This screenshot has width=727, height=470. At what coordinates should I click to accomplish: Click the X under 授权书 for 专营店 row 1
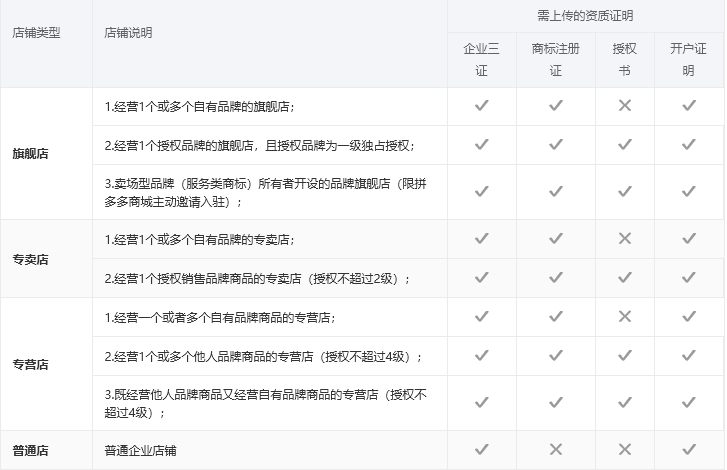point(625,317)
